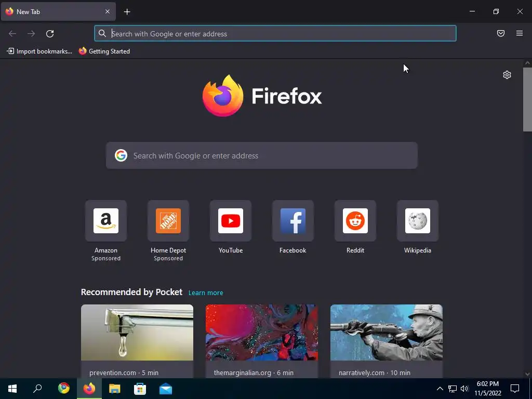Click the themarginalian.org · 6 min text

click(x=254, y=373)
